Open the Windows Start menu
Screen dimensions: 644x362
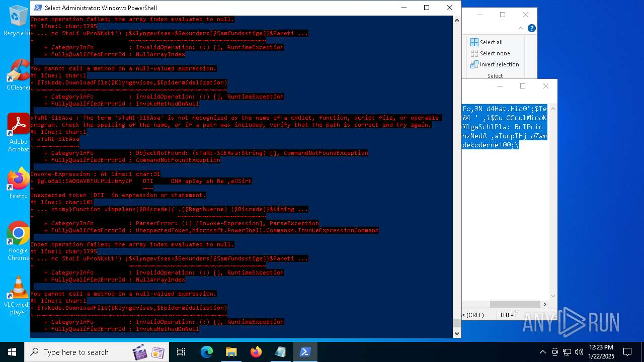(12, 352)
